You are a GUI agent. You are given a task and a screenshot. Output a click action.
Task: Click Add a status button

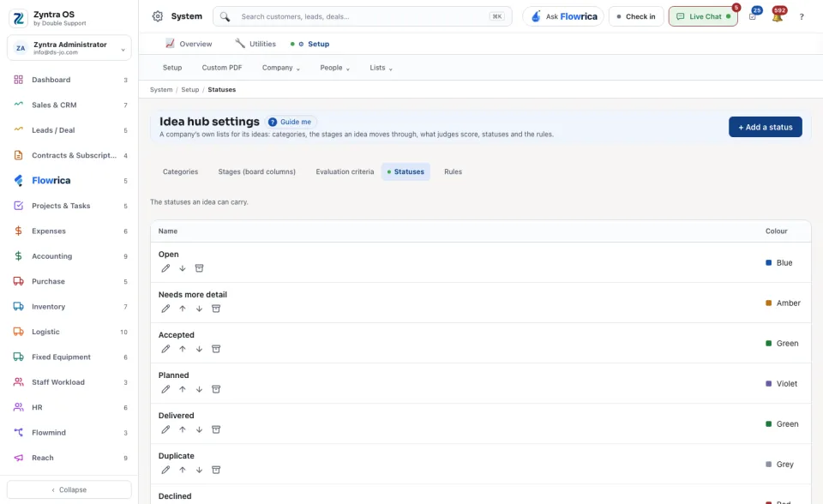pyautogui.click(x=766, y=127)
